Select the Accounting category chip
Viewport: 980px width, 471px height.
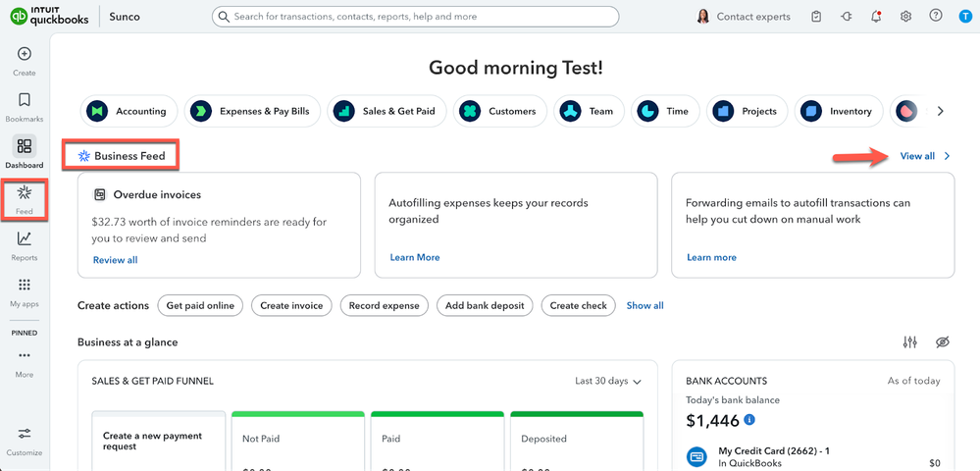(x=129, y=112)
